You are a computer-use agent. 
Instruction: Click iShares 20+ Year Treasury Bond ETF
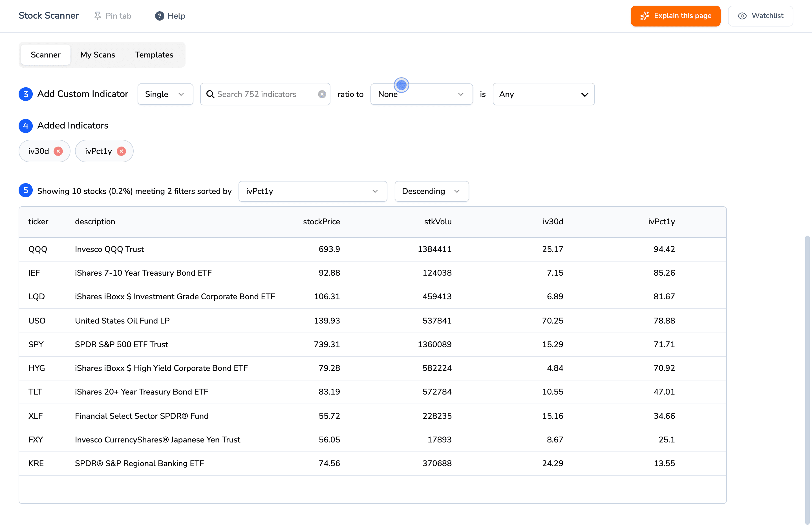coord(142,392)
